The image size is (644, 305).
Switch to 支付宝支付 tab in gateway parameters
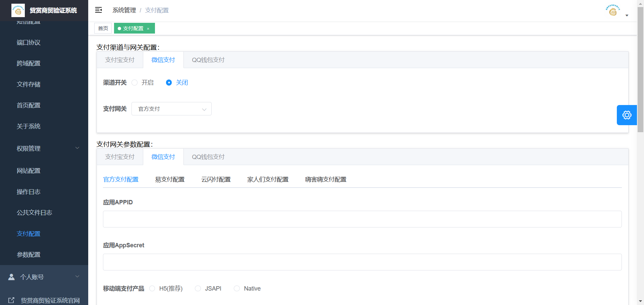(120, 157)
